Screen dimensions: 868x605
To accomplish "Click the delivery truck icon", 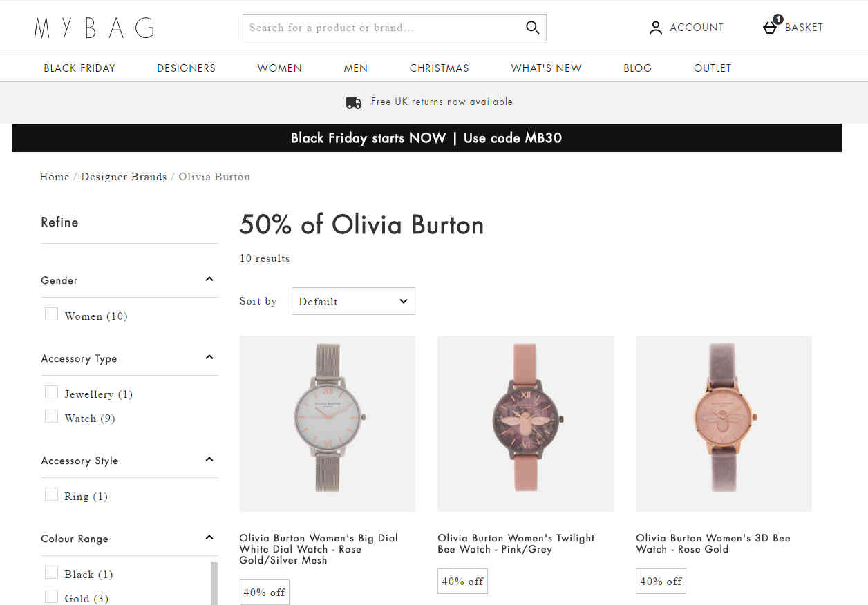I will click(354, 102).
